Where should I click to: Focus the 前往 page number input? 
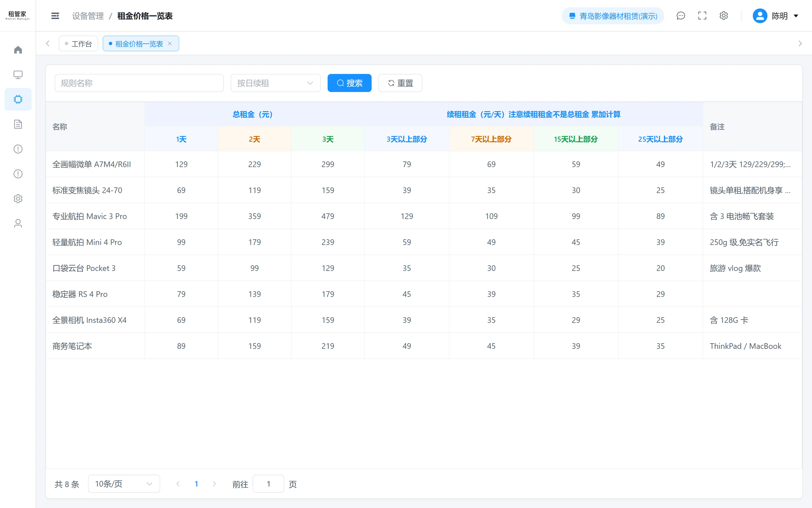tap(268, 484)
